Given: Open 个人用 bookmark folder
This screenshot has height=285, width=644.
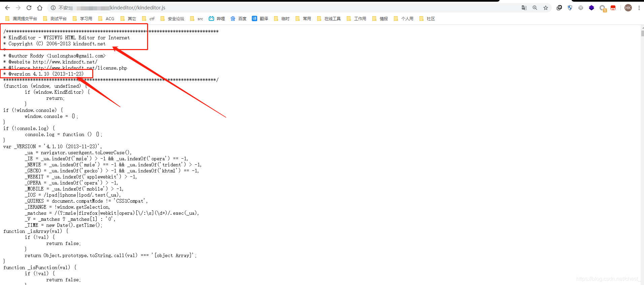Looking at the screenshot, I should [x=404, y=18].
